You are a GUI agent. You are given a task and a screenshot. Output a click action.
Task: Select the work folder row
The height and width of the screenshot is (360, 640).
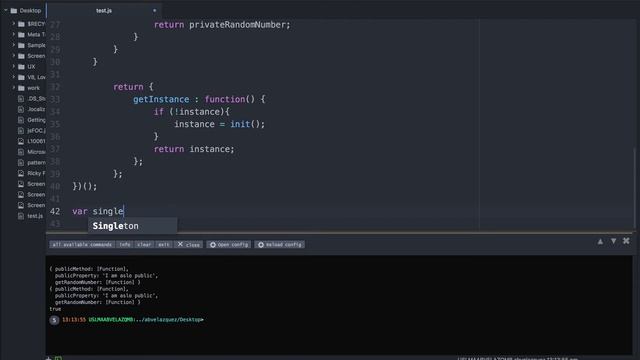pyautogui.click(x=29, y=87)
